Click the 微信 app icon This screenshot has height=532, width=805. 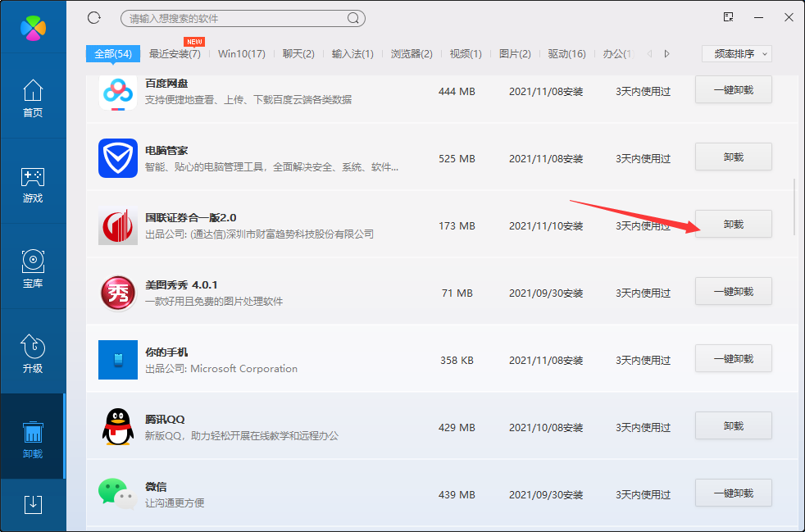pos(117,494)
